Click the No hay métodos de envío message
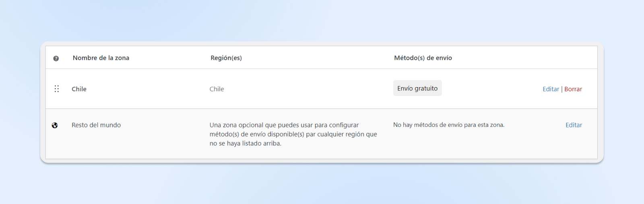The width and height of the screenshot is (644, 204). [x=448, y=125]
